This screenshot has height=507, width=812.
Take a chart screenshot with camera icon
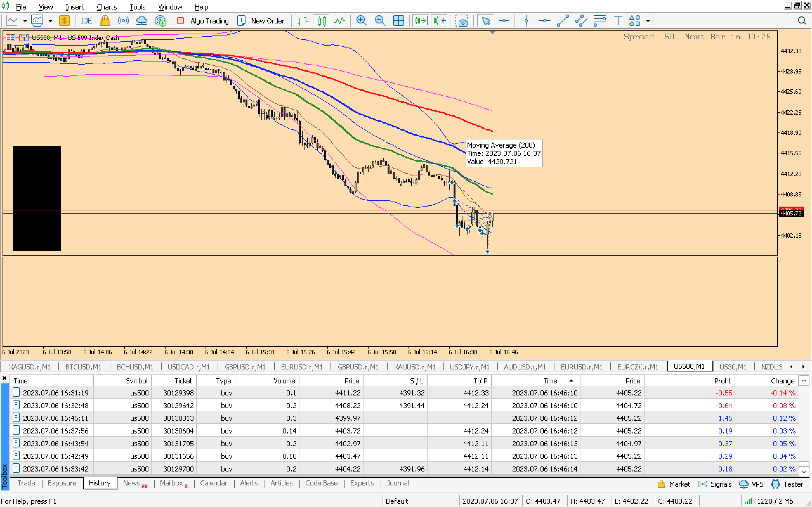(462, 21)
